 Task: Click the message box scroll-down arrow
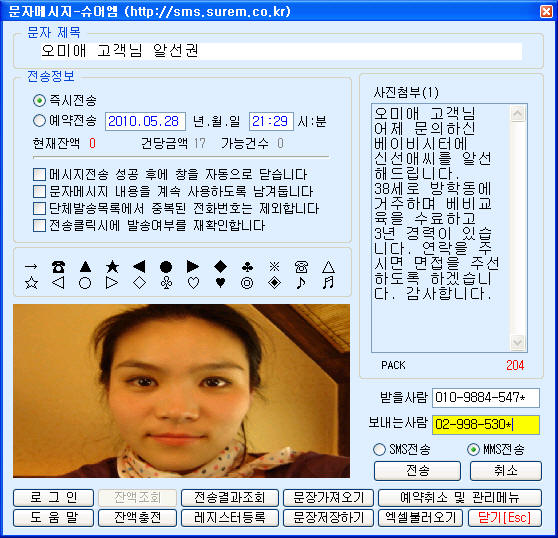click(x=517, y=342)
